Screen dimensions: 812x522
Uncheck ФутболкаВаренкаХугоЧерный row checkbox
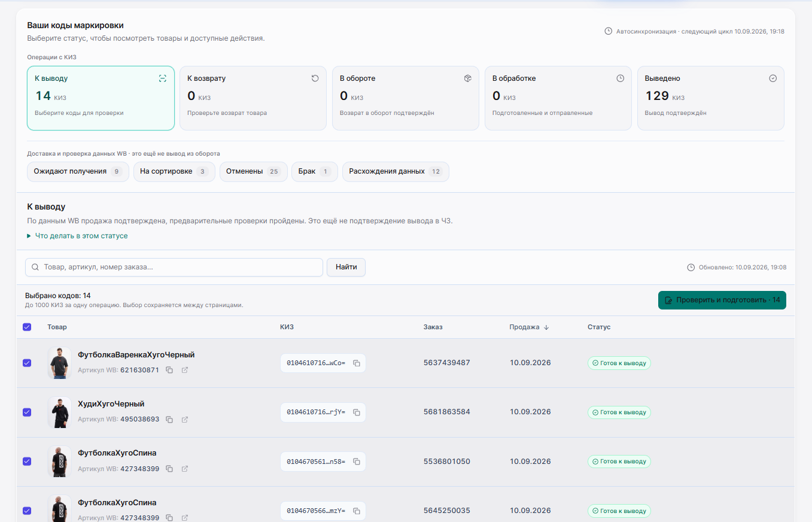tap(27, 363)
